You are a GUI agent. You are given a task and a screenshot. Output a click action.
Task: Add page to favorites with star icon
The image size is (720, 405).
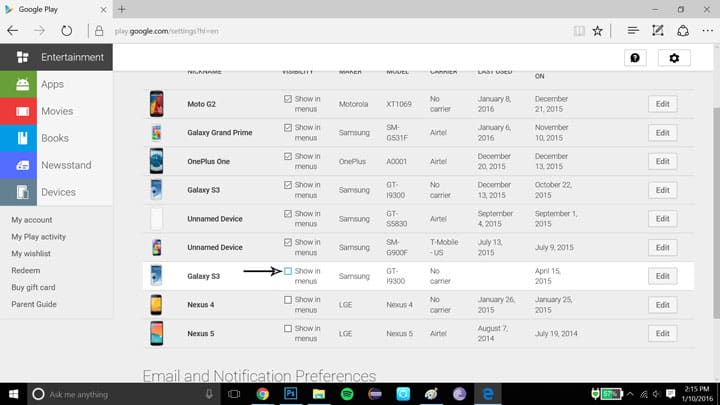coord(597,31)
